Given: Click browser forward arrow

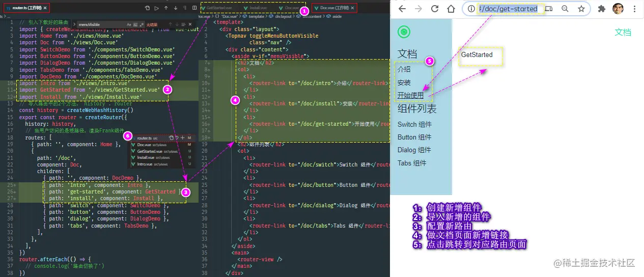Looking at the screenshot, I should 418,9.
